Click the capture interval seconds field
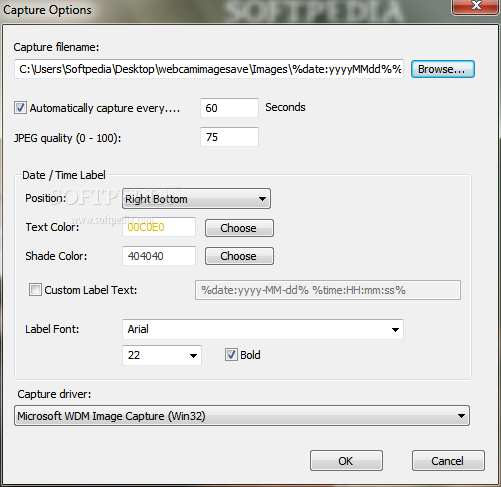 [229, 108]
